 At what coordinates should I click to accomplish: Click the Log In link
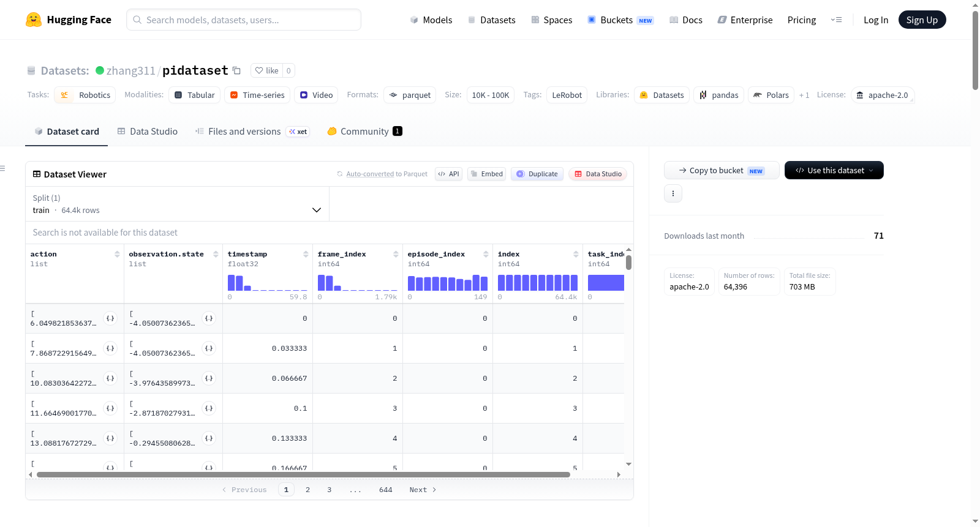coord(876,20)
